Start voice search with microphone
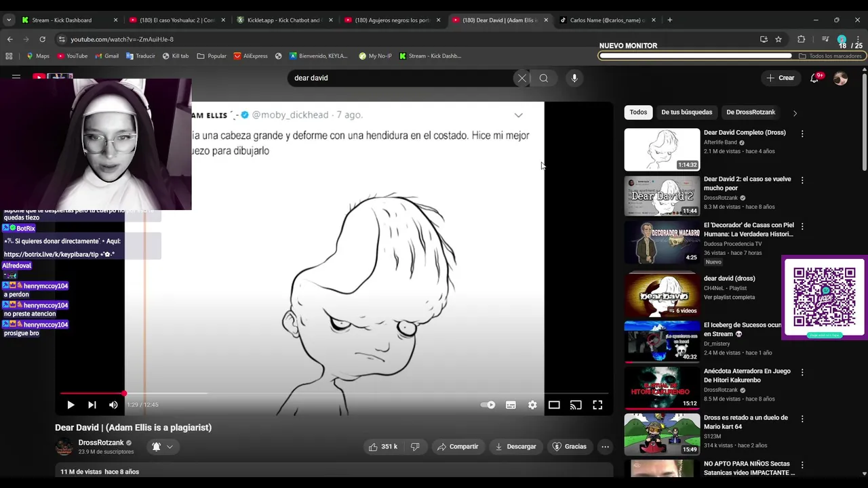The height and width of the screenshot is (488, 868). point(574,78)
